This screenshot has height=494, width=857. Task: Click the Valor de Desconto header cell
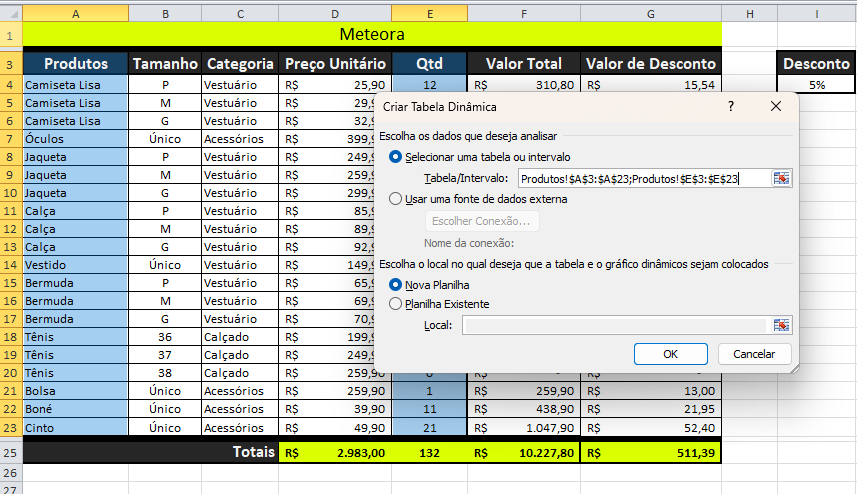click(x=650, y=64)
